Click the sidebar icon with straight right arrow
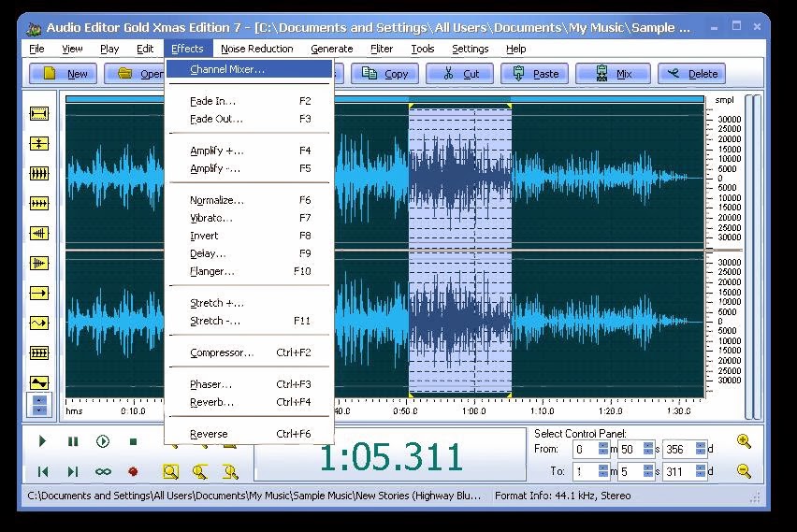The image size is (797, 532). click(39, 294)
